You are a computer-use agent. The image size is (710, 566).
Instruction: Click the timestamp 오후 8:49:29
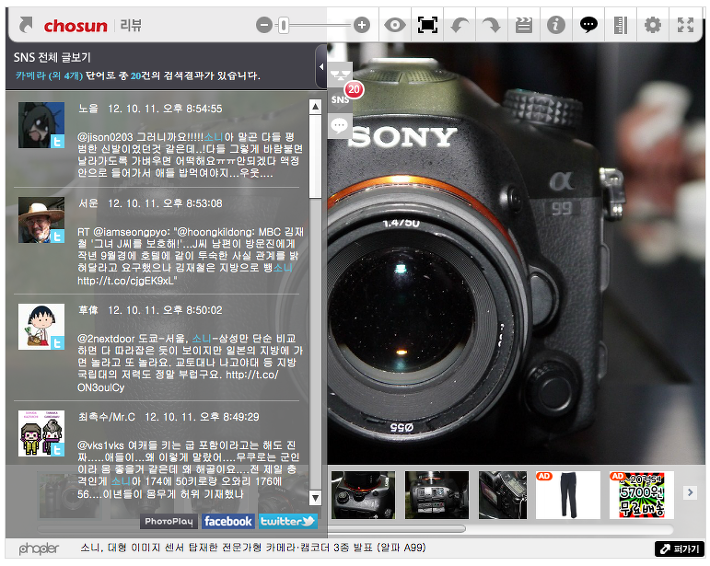click(x=230, y=417)
